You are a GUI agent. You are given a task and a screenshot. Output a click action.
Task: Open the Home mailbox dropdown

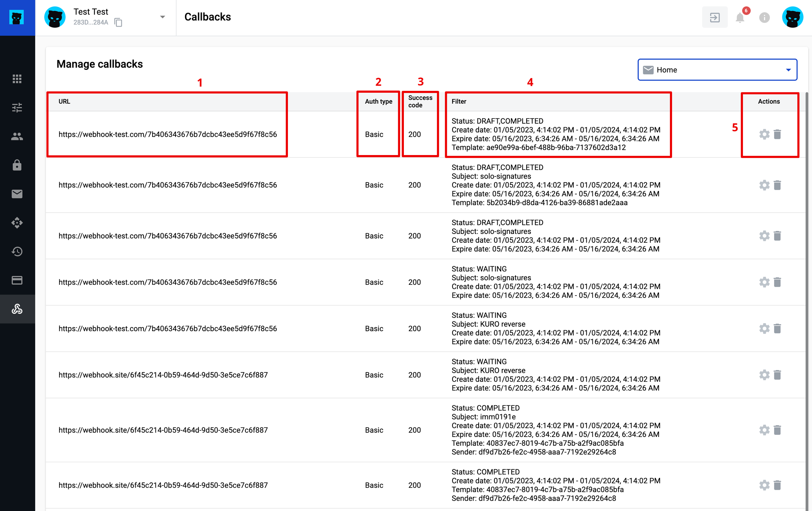point(717,70)
